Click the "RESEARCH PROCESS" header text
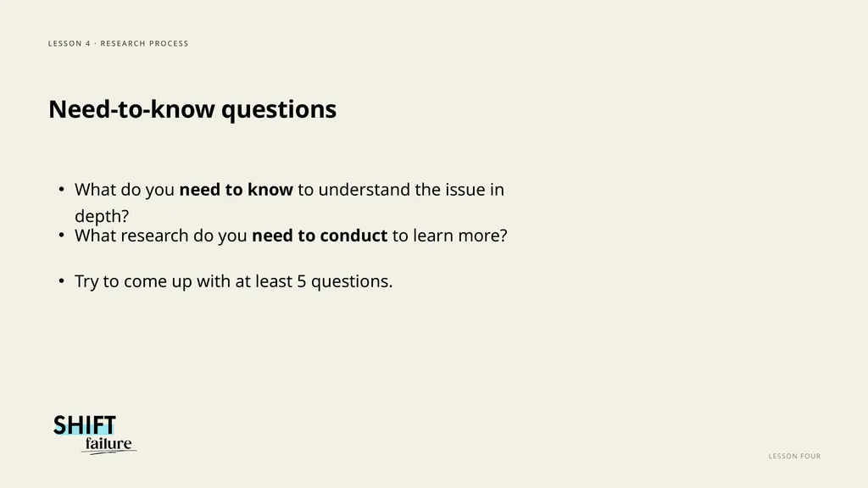The height and width of the screenshot is (488, 868). pyautogui.click(x=144, y=43)
